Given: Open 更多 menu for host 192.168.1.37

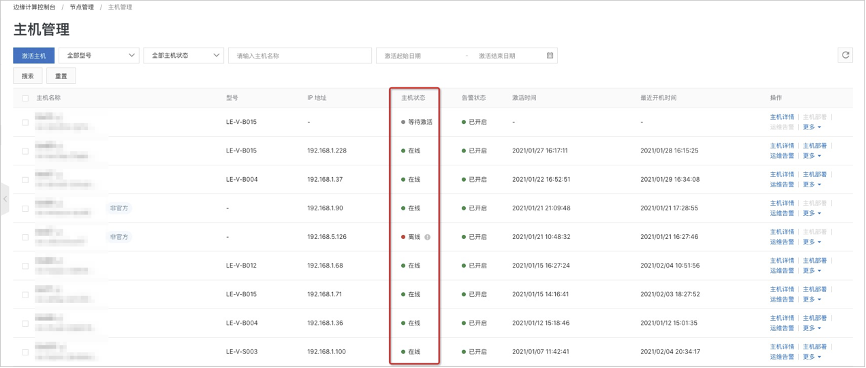Looking at the screenshot, I should tap(812, 185).
